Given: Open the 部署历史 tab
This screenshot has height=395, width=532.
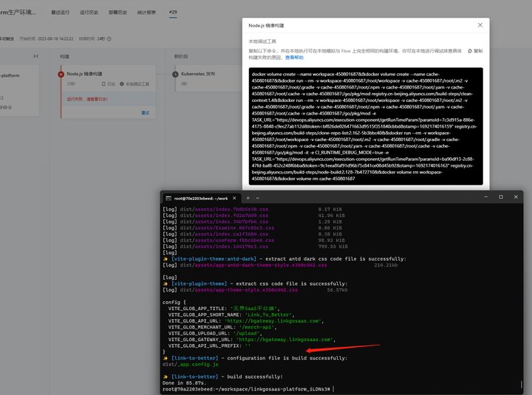Looking at the screenshot, I should pyautogui.click(x=117, y=13).
